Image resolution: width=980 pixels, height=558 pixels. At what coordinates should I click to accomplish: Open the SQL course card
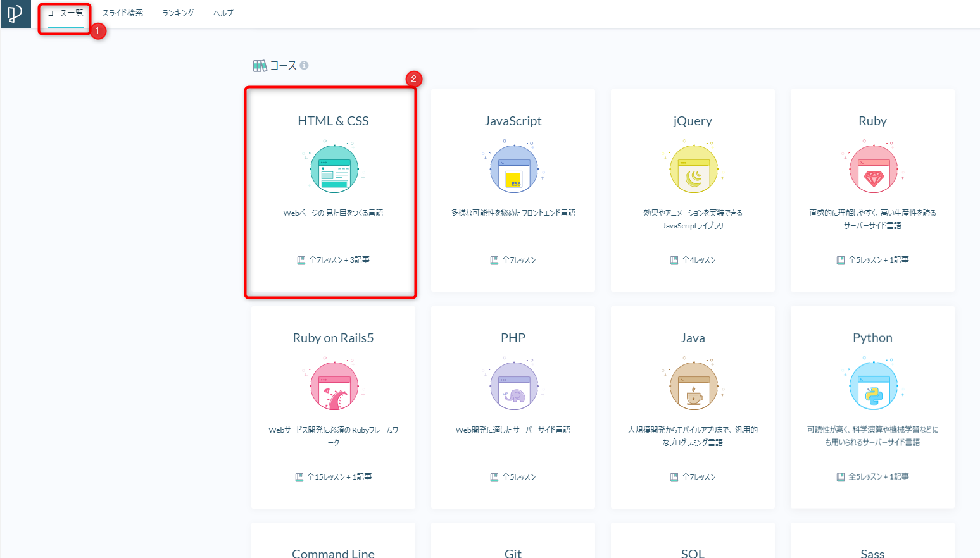click(x=693, y=542)
